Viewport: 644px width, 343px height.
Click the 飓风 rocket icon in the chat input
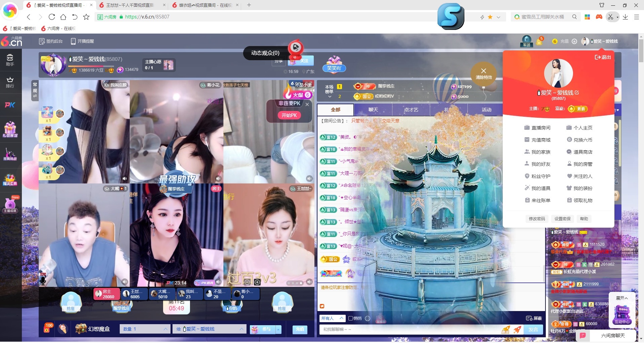(505, 330)
